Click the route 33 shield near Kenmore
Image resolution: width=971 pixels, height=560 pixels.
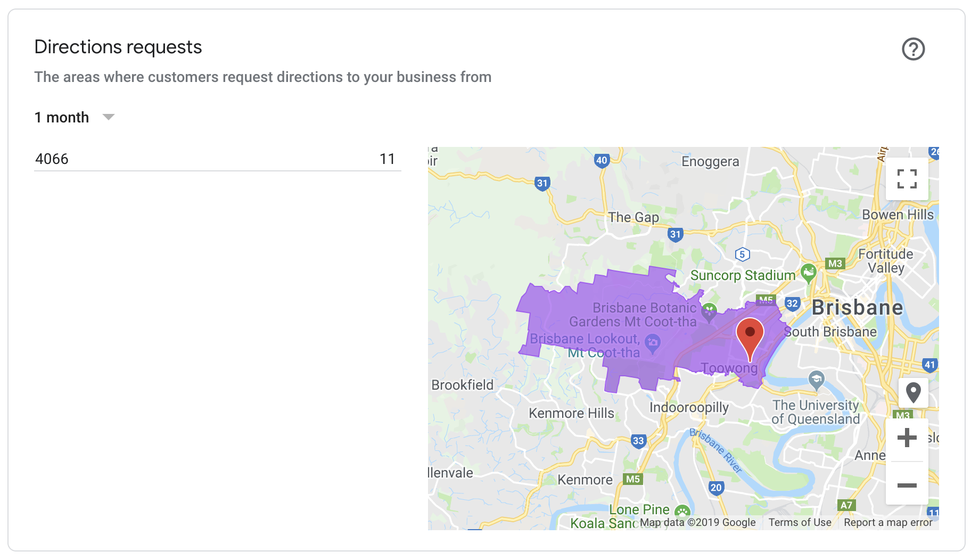pyautogui.click(x=638, y=441)
